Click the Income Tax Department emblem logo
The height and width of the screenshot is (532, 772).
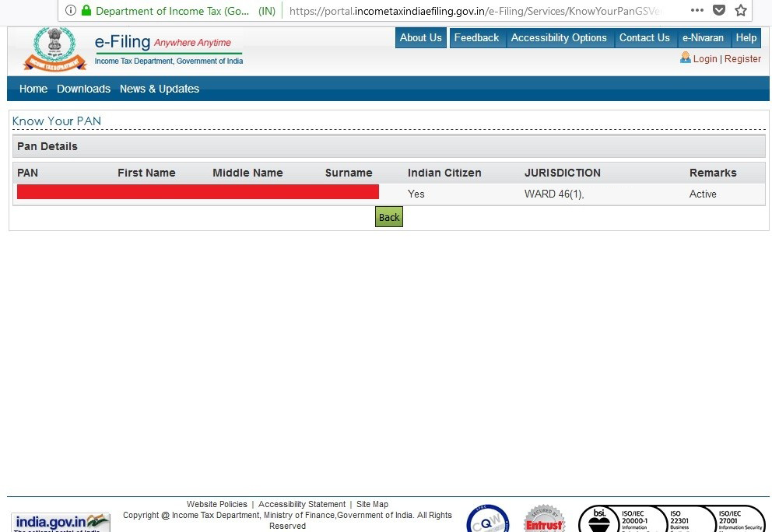(x=53, y=47)
